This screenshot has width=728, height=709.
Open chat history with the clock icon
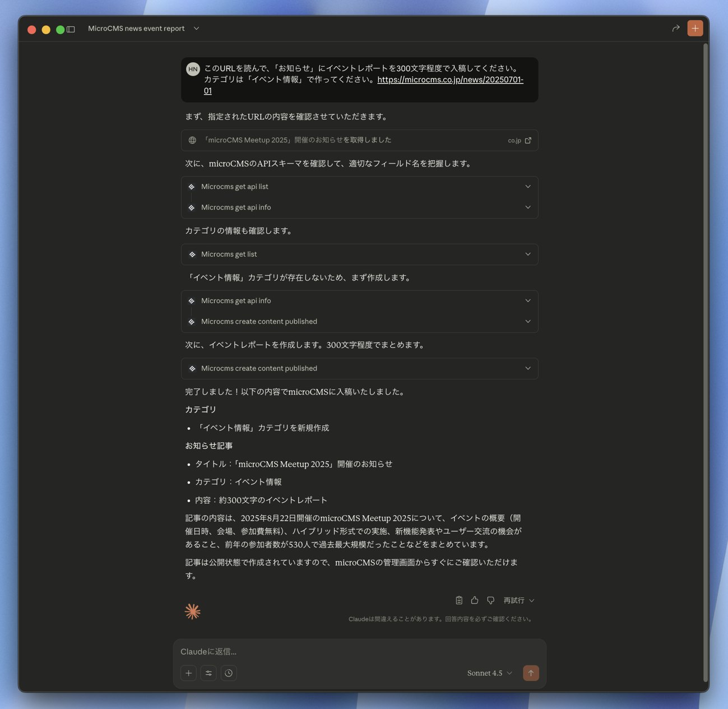(229, 673)
